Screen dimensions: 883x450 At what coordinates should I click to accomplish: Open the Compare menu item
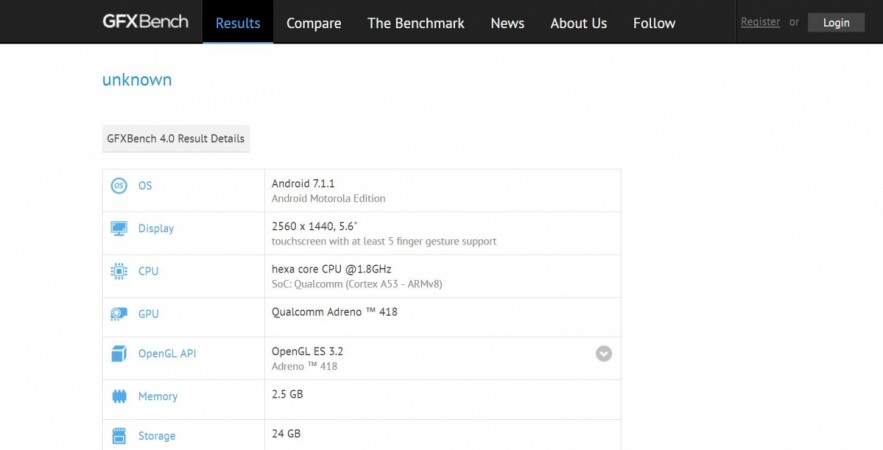[x=314, y=23]
